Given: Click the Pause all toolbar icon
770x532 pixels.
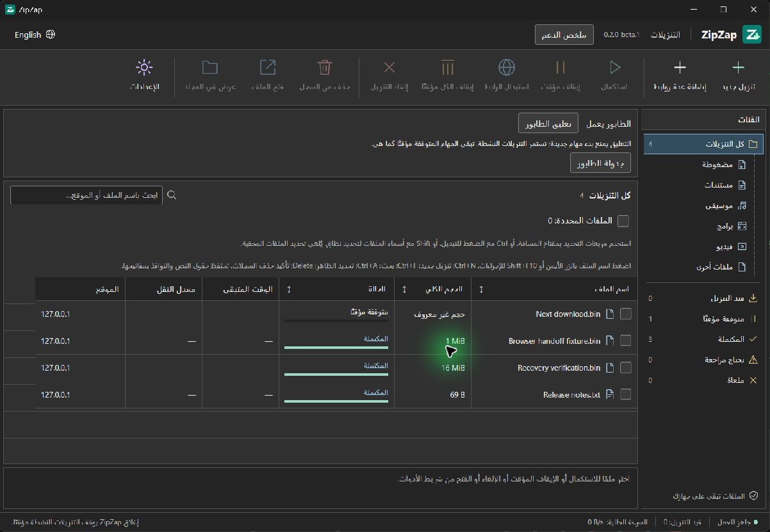Looking at the screenshot, I should click(448, 67).
